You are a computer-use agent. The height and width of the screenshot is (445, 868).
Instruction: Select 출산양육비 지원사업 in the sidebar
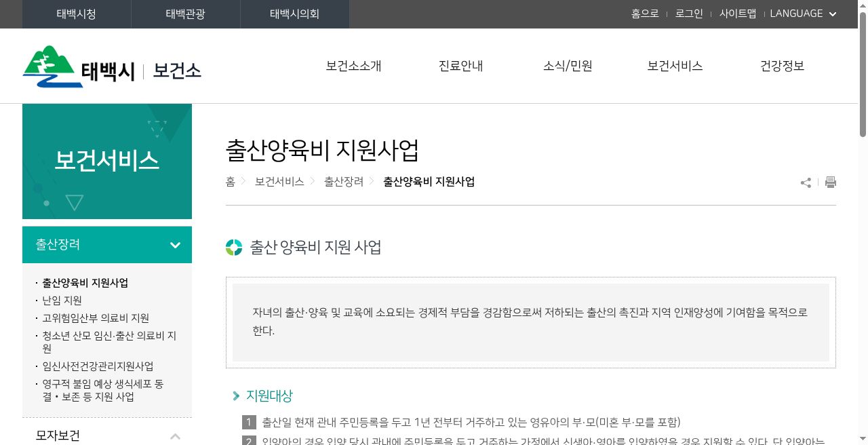click(85, 283)
